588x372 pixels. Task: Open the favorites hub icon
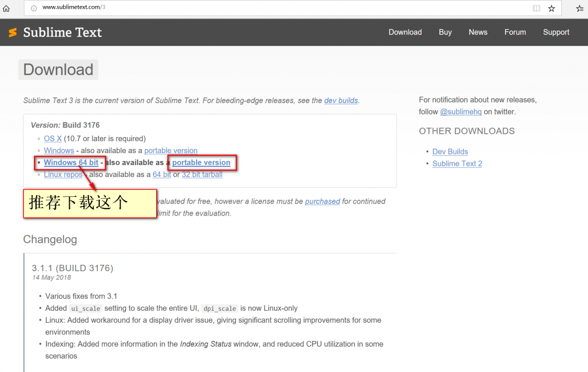[580, 8]
